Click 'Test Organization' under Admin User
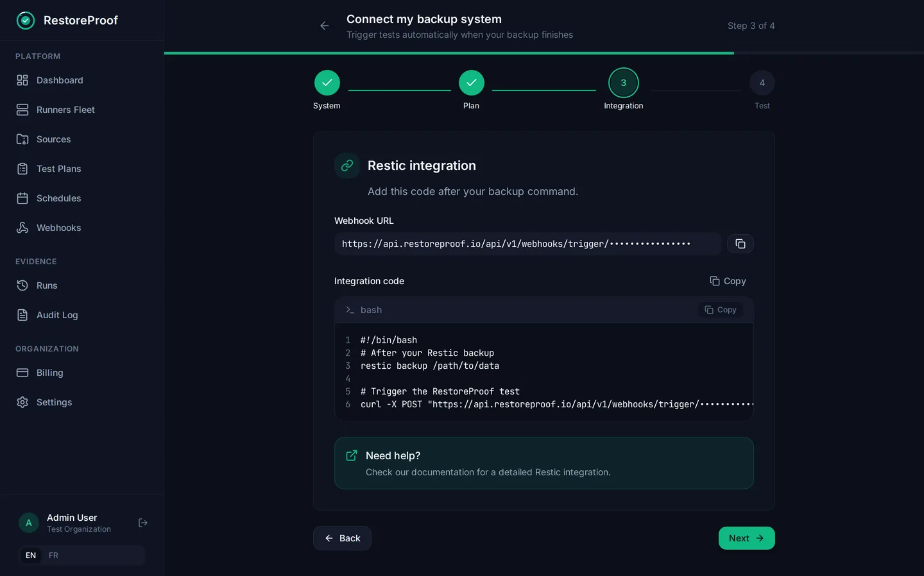This screenshot has width=924, height=576. [x=79, y=529]
